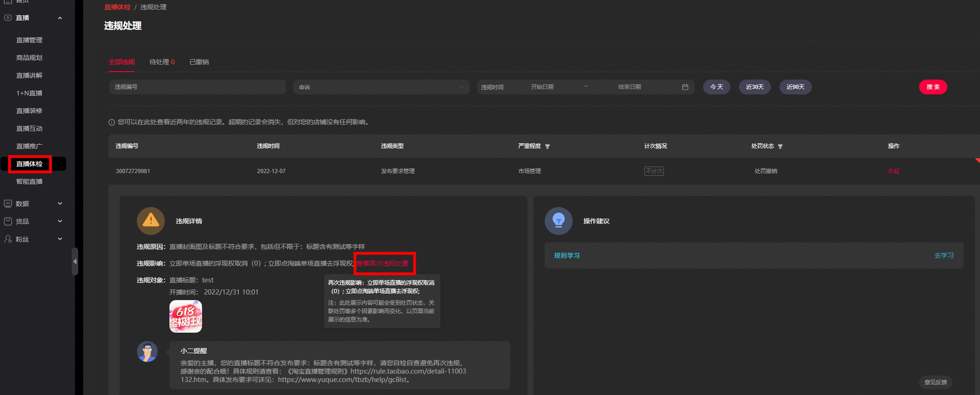Click the 市场管理 severity cell
This screenshot has height=395, width=980.
tap(530, 171)
